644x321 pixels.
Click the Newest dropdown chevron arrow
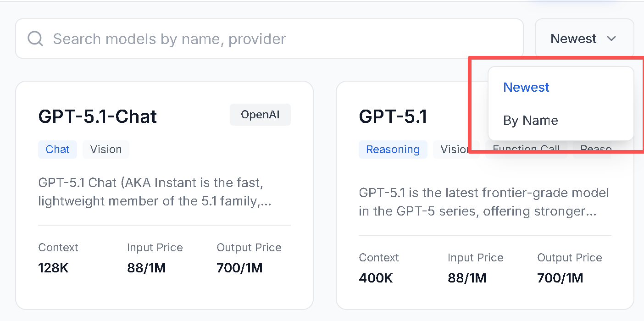(611, 39)
